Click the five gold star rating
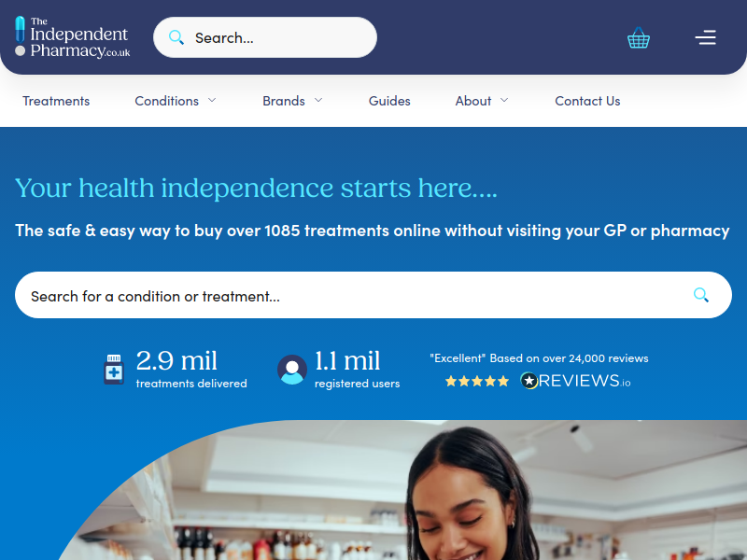Viewport: 747px width, 560px height. pos(477,381)
